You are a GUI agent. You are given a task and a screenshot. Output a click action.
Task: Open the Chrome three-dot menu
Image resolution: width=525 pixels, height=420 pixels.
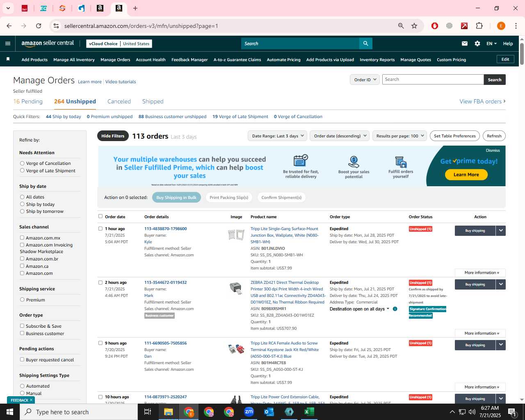pos(516,26)
